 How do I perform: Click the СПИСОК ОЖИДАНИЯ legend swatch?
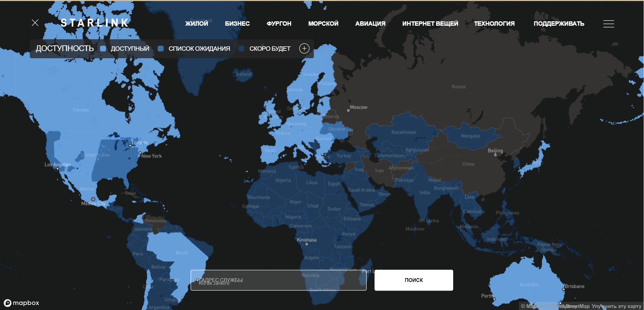coord(161,49)
